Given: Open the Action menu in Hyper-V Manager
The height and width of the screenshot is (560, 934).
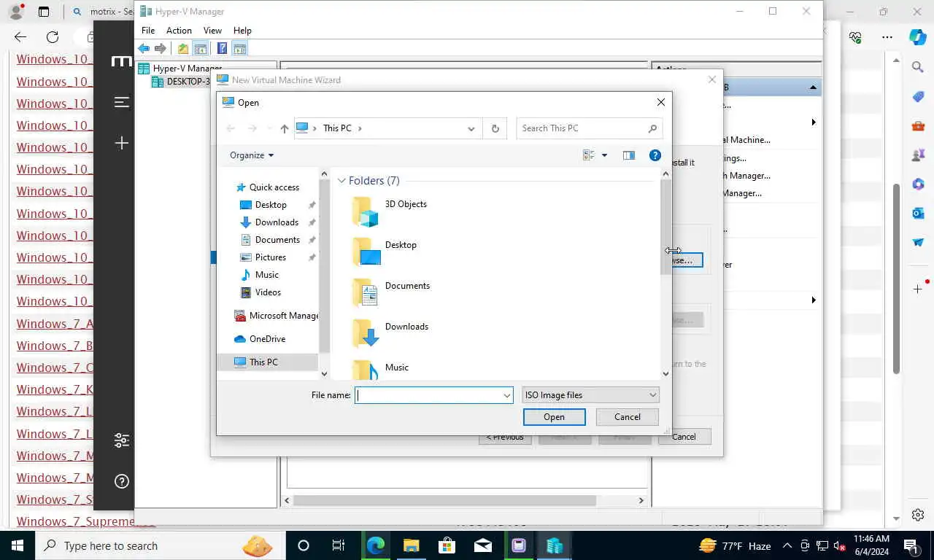Looking at the screenshot, I should click(x=179, y=31).
